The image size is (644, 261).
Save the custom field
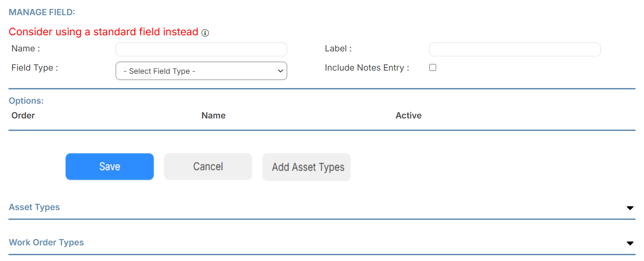tap(109, 166)
